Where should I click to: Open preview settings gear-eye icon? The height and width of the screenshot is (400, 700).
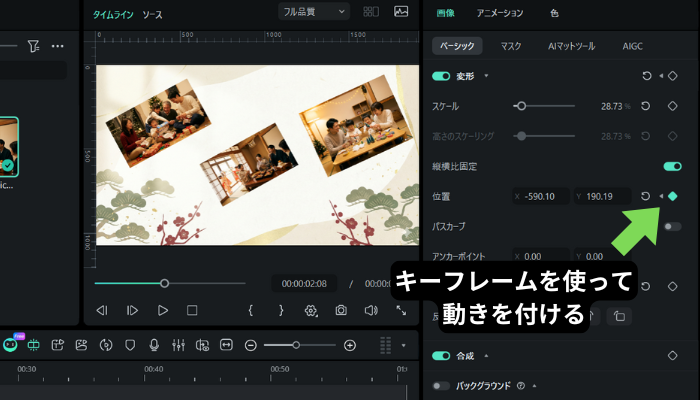[x=311, y=310]
